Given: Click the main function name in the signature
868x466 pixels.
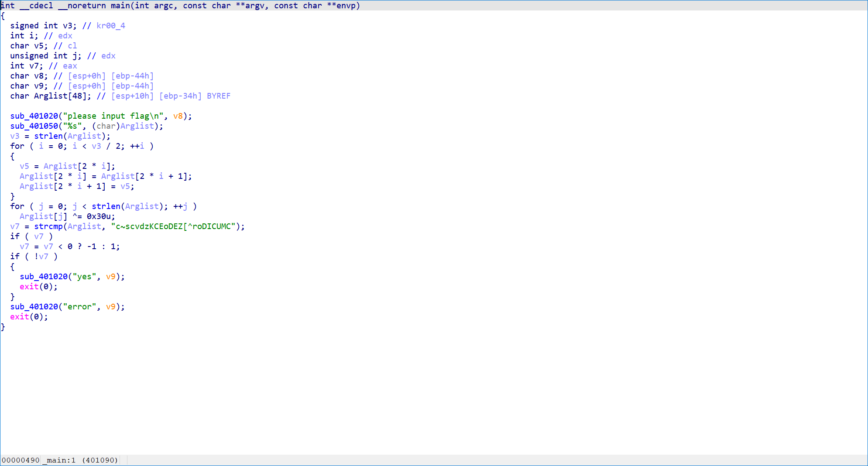Looking at the screenshot, I should 120,6.
